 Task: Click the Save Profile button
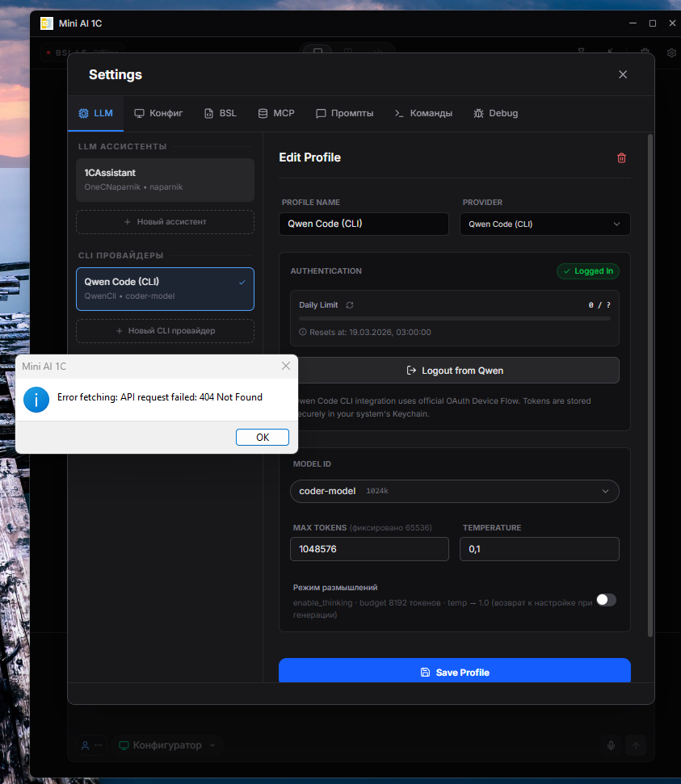[454, 672]
